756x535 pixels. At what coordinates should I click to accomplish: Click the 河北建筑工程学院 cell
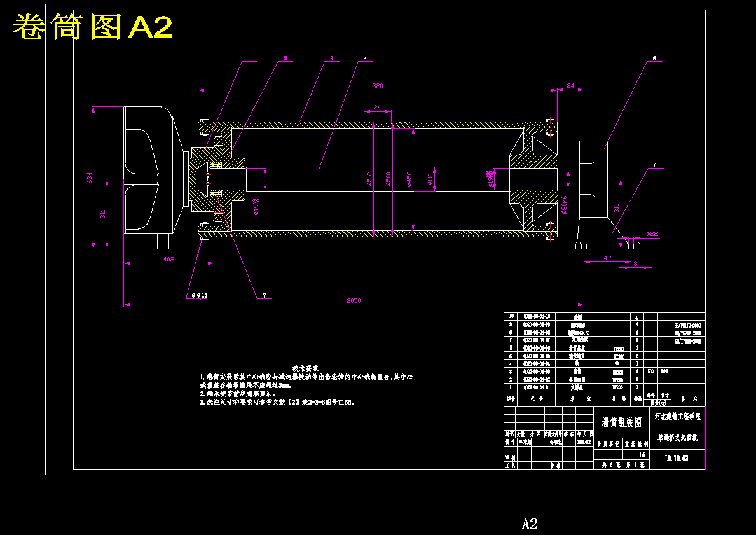[677, 416]
